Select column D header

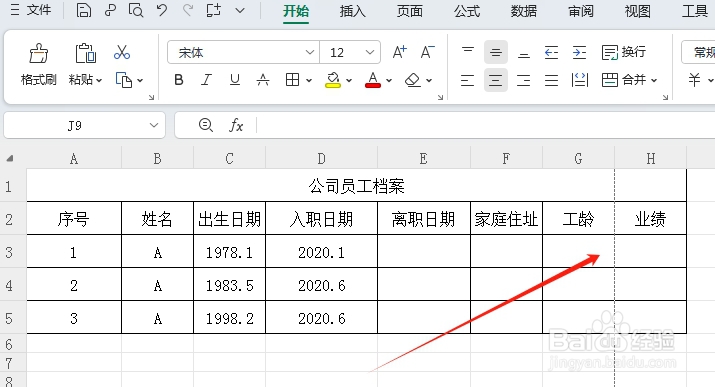tap(321, 159)
